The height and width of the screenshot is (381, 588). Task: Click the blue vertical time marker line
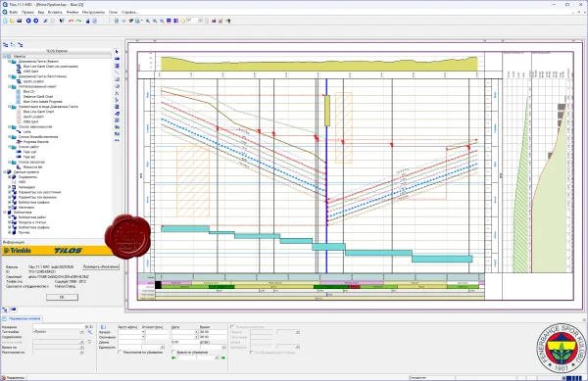point(326,176)
